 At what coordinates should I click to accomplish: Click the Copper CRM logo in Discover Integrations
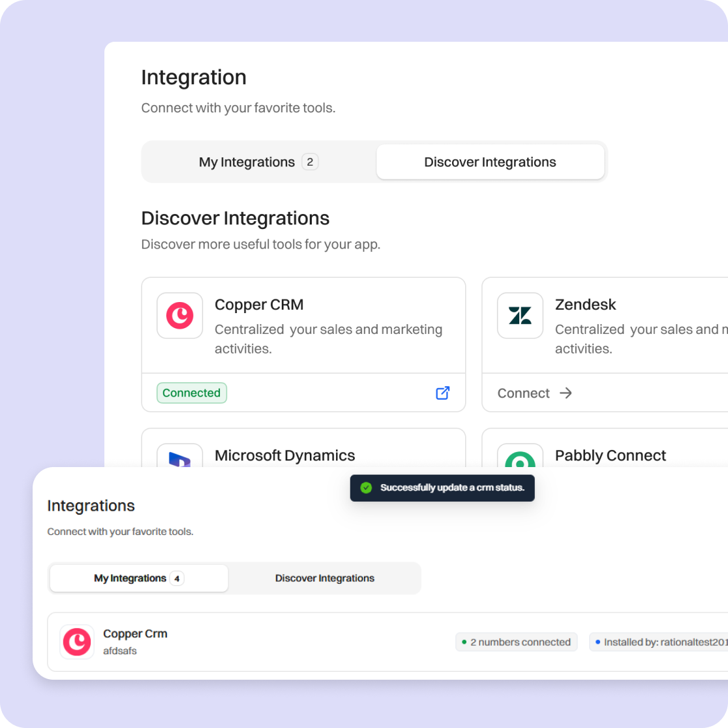pos(179,316)
